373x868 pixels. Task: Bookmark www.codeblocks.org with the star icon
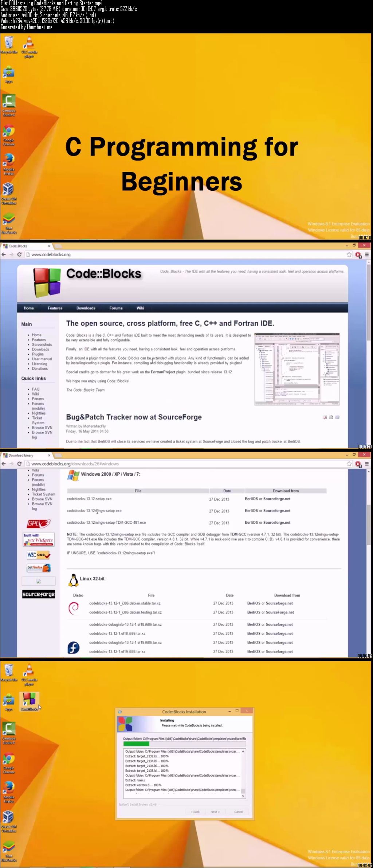click(x=349, y=255)
